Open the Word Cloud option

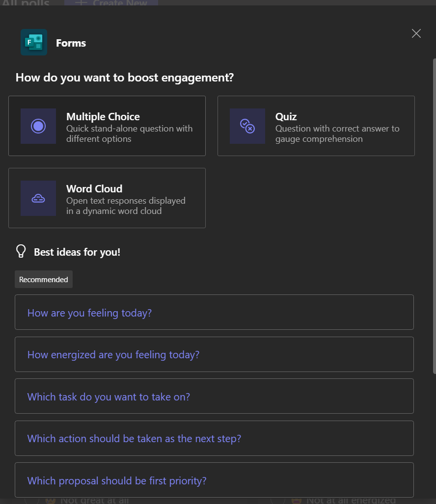(107, 198)
